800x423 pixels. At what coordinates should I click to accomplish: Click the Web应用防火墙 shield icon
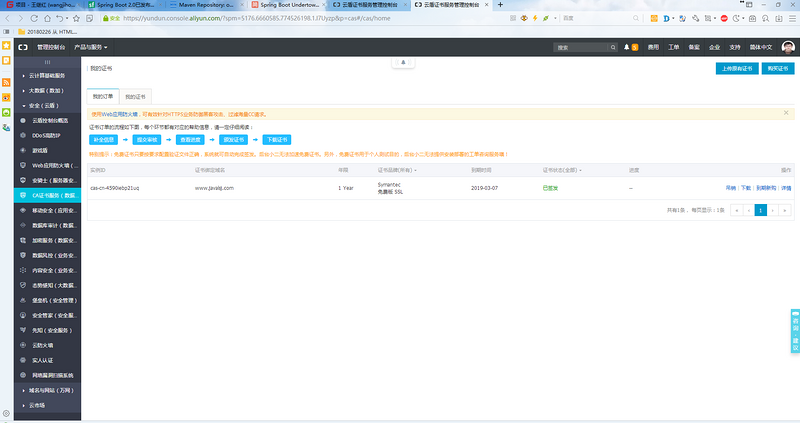(23, 165)
